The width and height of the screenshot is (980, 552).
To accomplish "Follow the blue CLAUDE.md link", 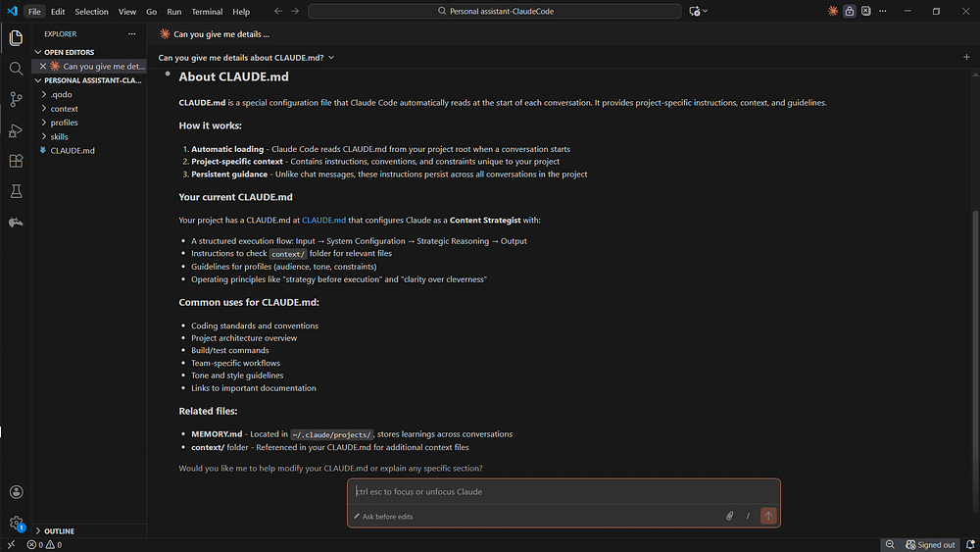I will (x=323, y=220).
